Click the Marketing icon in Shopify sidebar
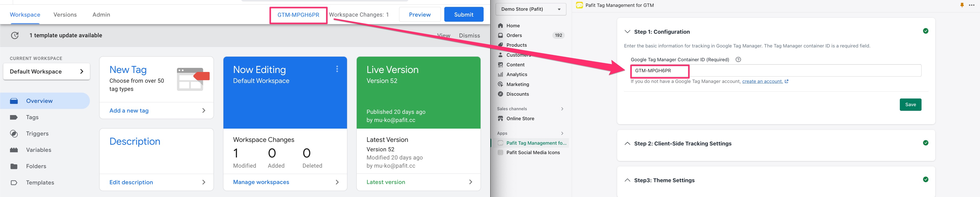Screen dimensions: 980x197 (x=501, y=84)
